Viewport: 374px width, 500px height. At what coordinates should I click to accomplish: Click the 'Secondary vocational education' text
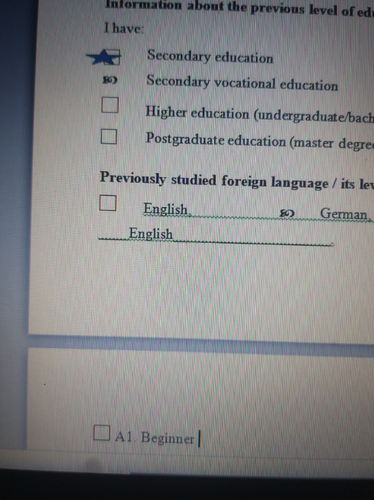[242, 83]
